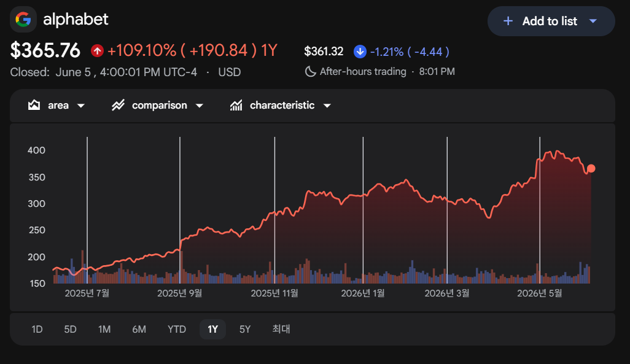The width and height of the screenshot is (630, 364).
Task: Open the comparison dropdown arrow
Action: point(200,106)
